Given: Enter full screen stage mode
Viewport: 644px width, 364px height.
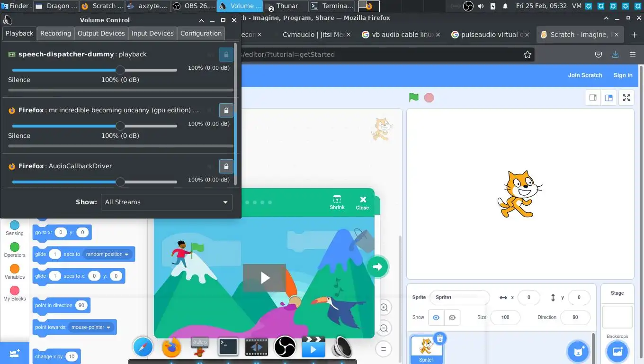Looking at the screenshot, I should point(626,98).
